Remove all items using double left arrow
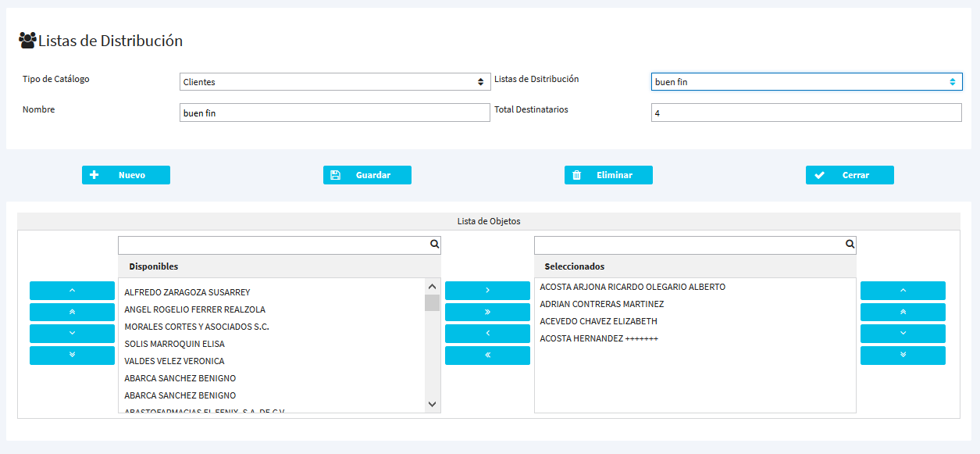 tap(487, 356)
